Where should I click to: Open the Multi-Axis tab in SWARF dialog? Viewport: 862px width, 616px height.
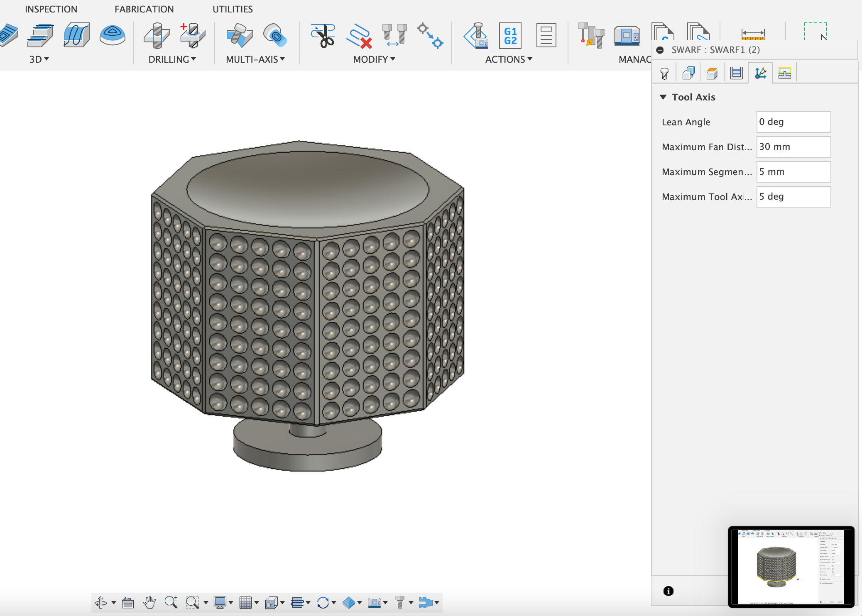(760, 73)
